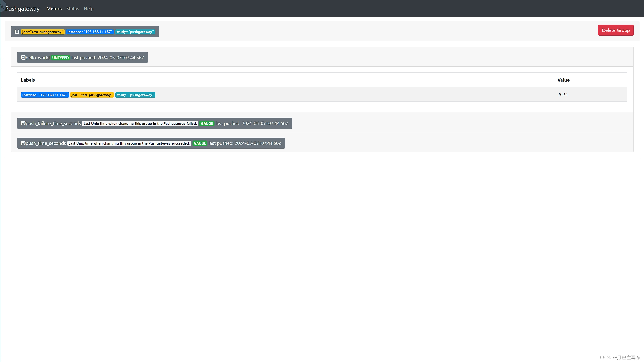644x362 pixels.
Task: Open the Status nav item
Action: (73, 9)
